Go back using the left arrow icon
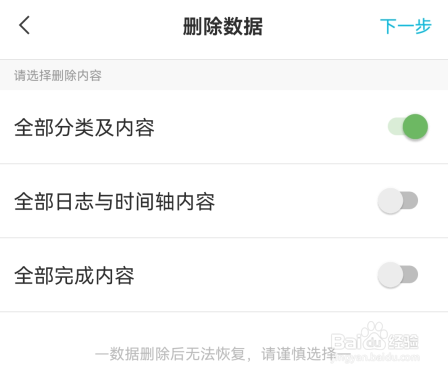448x375 pixels. [x=24, y=25]
